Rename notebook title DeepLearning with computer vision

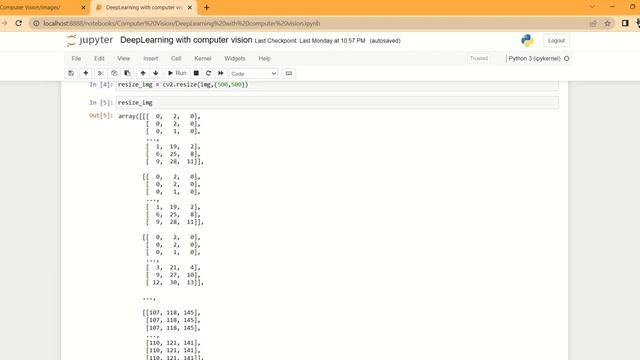(186, 40)
